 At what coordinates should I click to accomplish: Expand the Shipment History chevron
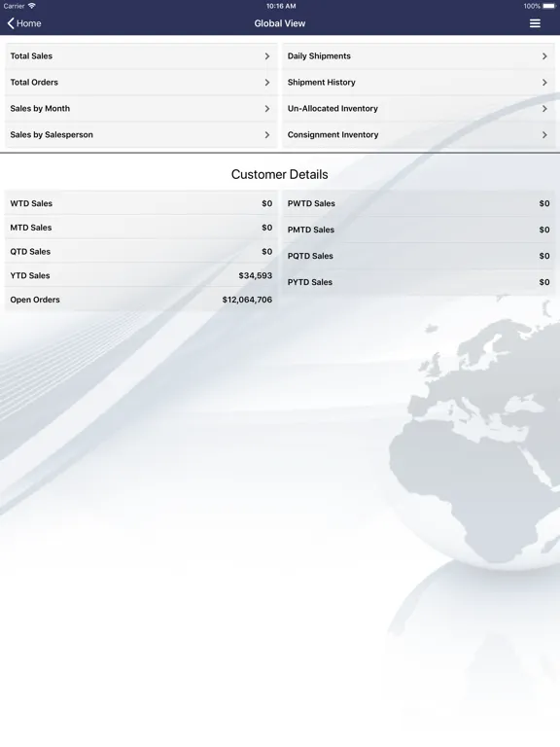(x=544, y=83)
